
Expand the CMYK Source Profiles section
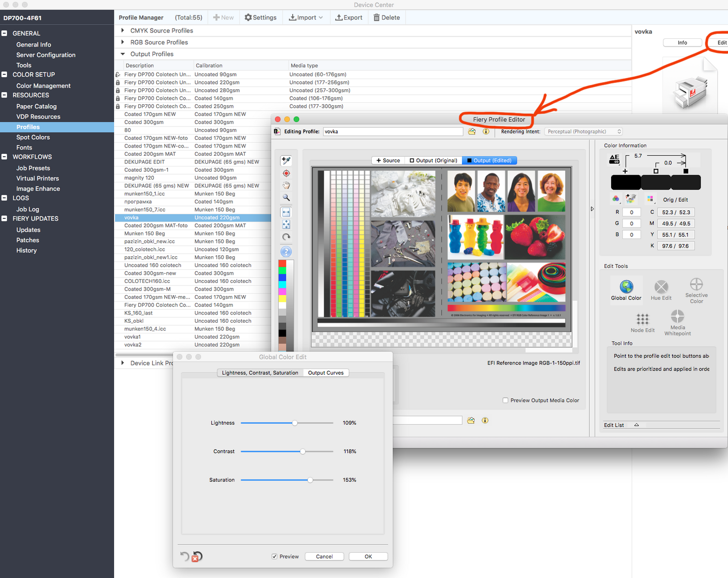tap(123, 30)
